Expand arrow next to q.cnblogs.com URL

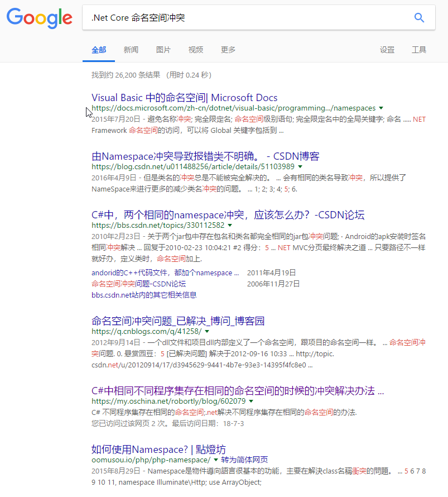pos(207,331)
